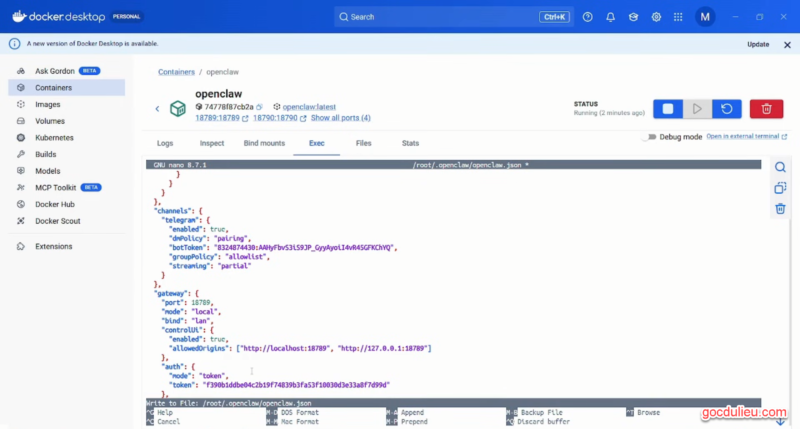800x429 pixels.
Task: Click the search icon beside the terminal
Action: point(780,167)
